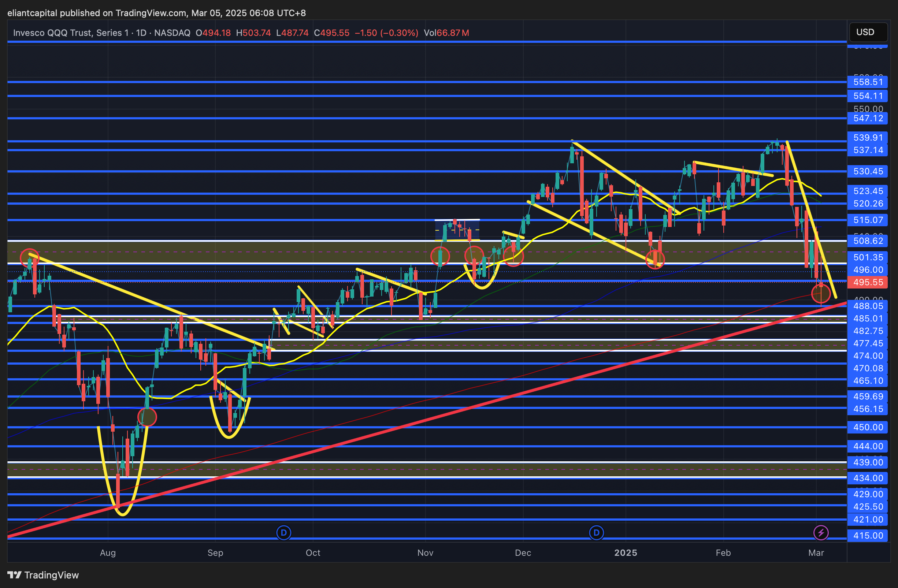The width and height of the screenshot is (898, 588).
Task: Click the red current price label 495.55
Action: (x=868, y=282)
